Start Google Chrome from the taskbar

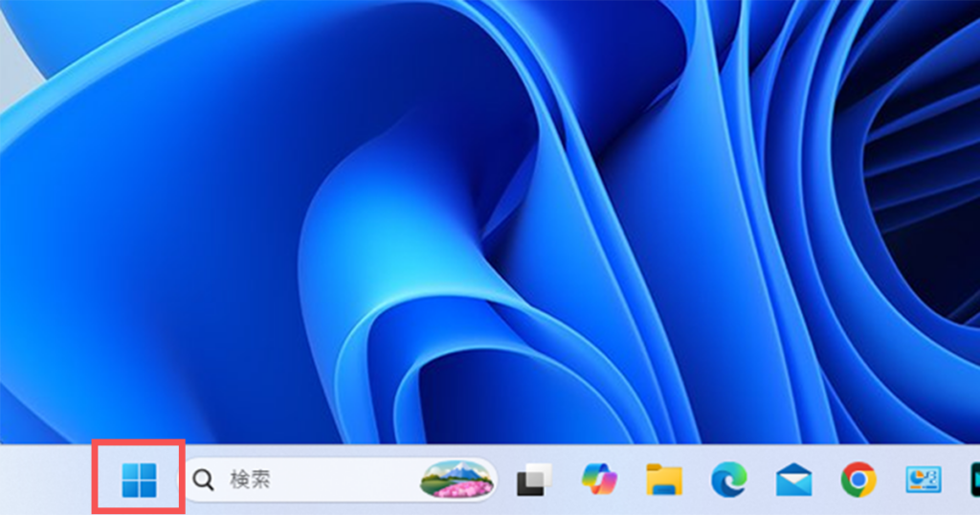click(858, 479)
